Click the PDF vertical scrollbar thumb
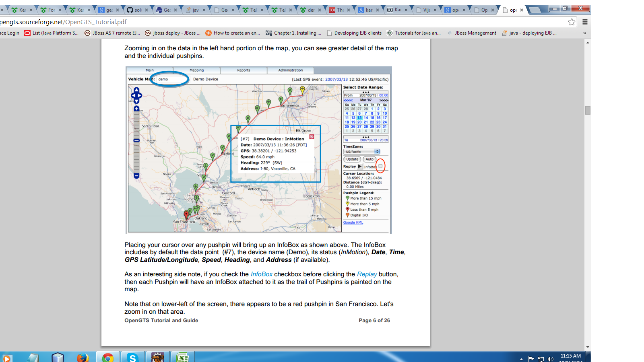This screenshot has width=644, height=362. [x=588, y=110]
